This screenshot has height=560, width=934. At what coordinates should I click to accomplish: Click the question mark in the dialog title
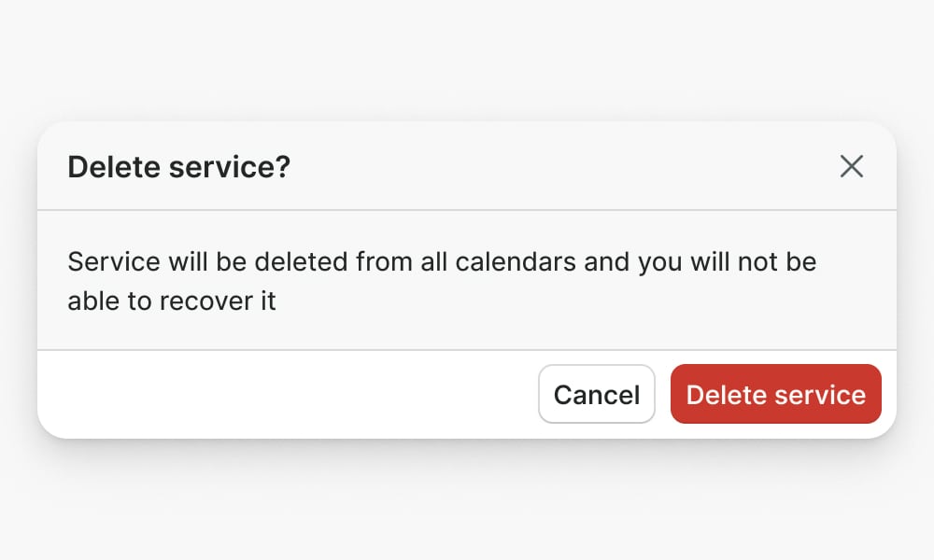[284, 168]
